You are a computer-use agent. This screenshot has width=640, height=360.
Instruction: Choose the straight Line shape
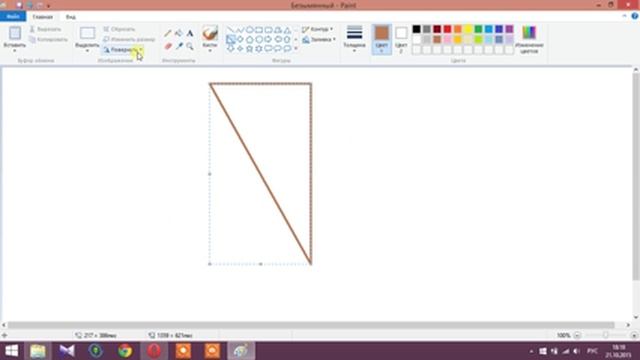tap(231, 30)
